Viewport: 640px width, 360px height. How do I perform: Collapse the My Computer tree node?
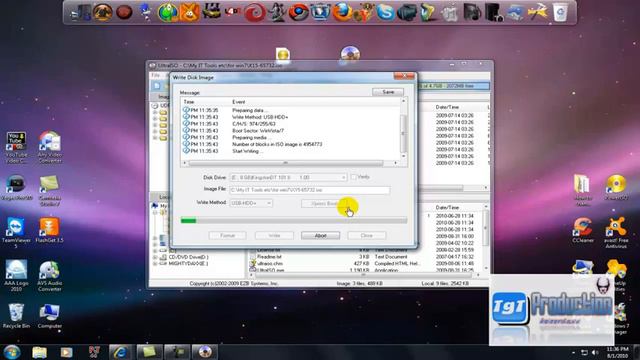155,212
